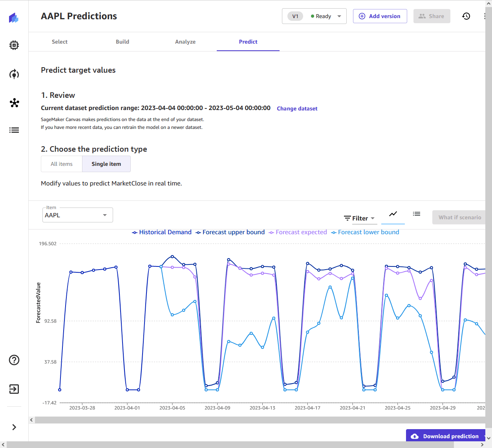This screenshot has height=448, width=492.
Task: Click the 37.58 y-axis label
Action: (50, 362)
